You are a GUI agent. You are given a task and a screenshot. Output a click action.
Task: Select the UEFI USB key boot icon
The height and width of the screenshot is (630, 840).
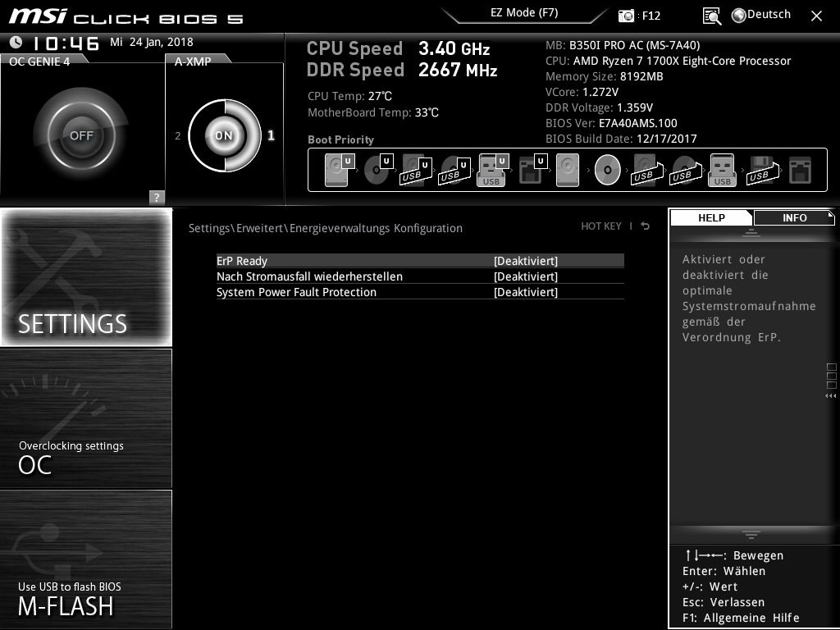click(x=492, y=170)
